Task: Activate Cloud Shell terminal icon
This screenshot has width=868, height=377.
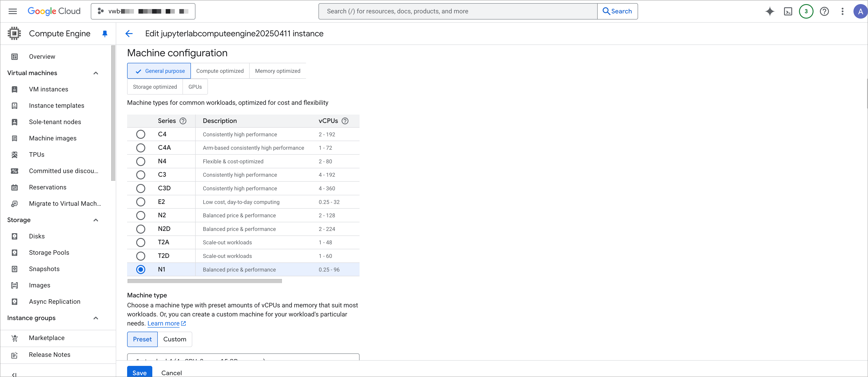Action: click(788, 11)
